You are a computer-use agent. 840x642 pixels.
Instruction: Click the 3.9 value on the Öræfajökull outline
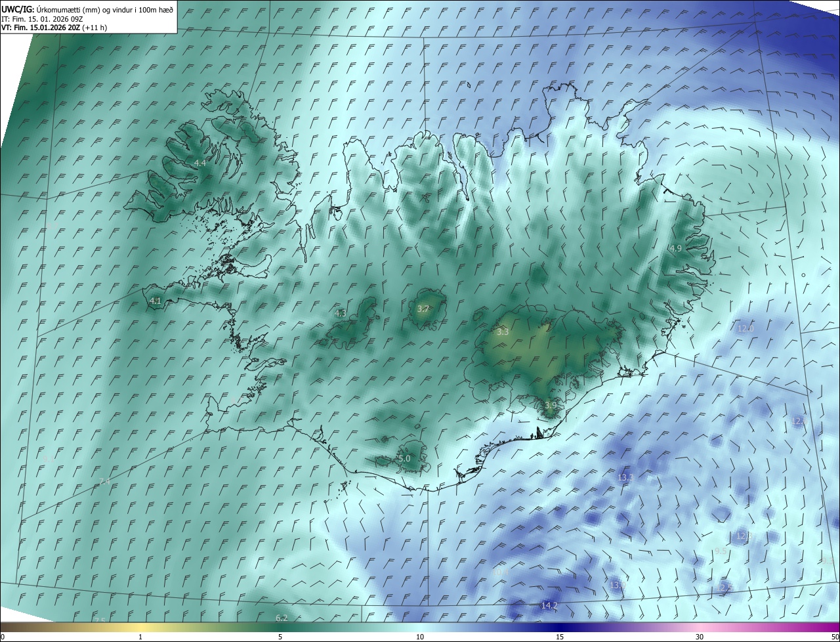(551, 406)
